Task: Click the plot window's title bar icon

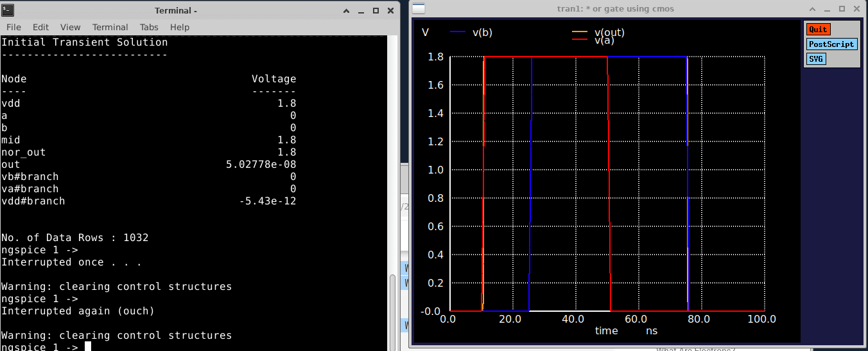Action: (x=419, y=8)
